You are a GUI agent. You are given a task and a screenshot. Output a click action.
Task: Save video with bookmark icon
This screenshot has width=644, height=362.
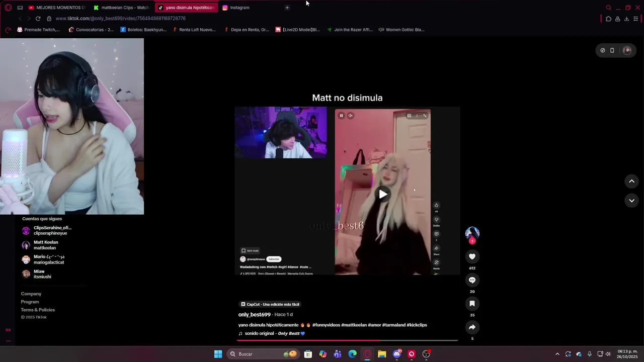(472, 304)
